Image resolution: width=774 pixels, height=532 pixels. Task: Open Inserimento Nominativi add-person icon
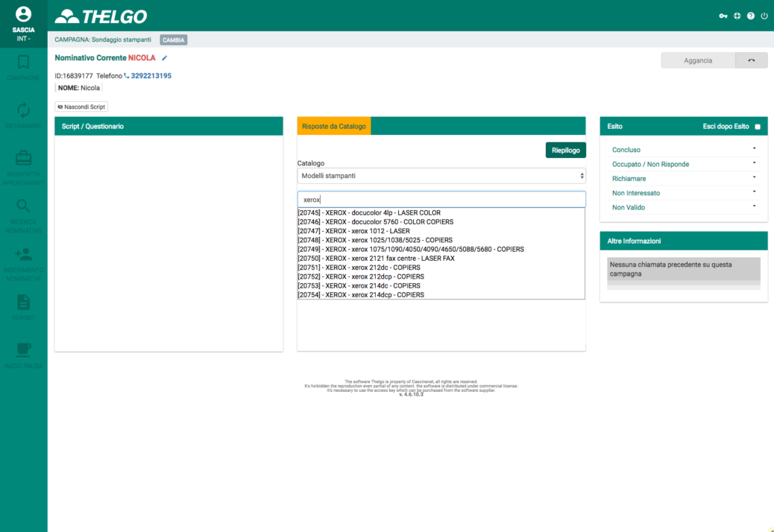click(x=23, y=254)
